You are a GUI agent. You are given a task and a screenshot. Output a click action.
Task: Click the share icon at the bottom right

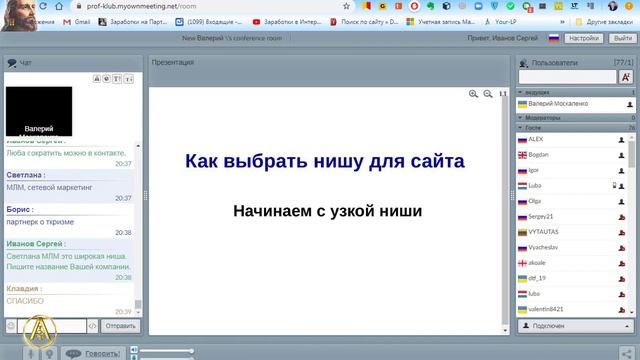click(627, 353)
